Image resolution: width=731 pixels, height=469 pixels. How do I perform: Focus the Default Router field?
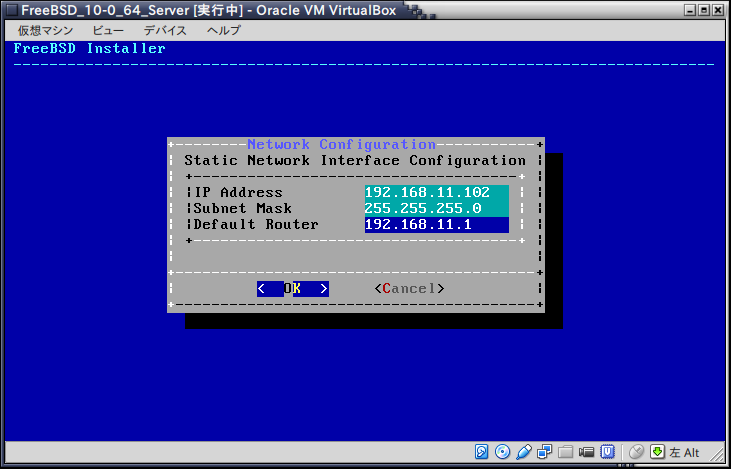pos(436,224)
